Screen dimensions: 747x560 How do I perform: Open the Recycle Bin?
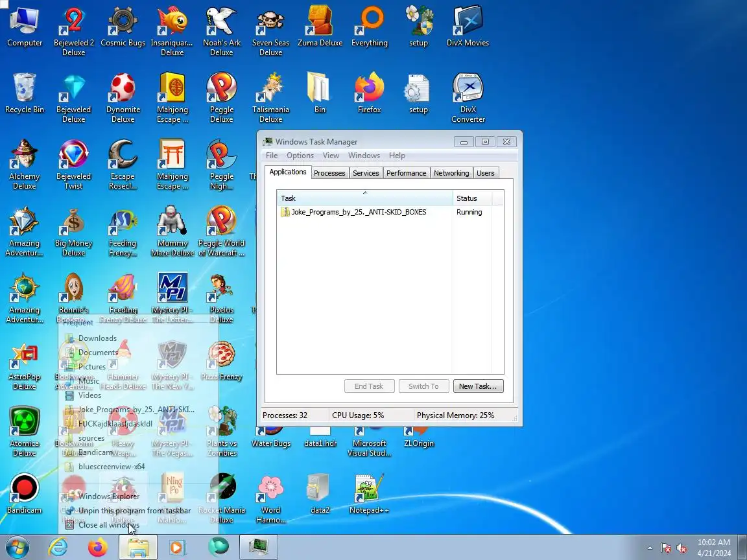(24, 93)
